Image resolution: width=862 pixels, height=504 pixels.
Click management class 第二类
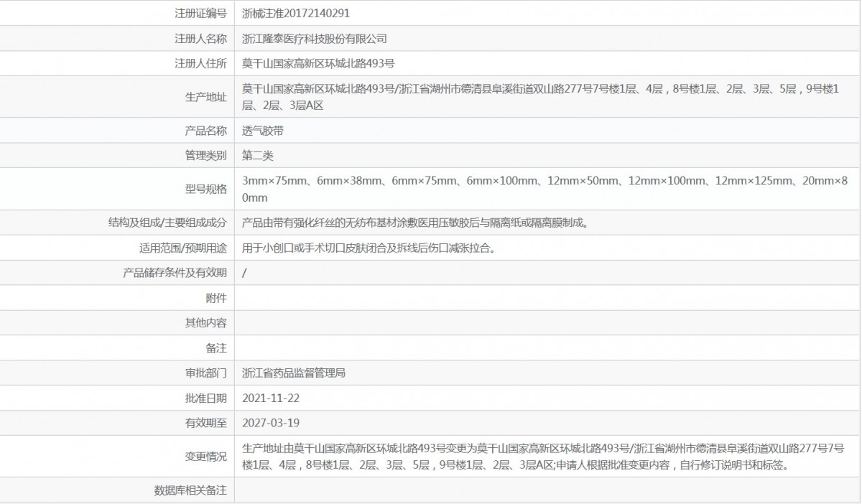coord(258,155)
